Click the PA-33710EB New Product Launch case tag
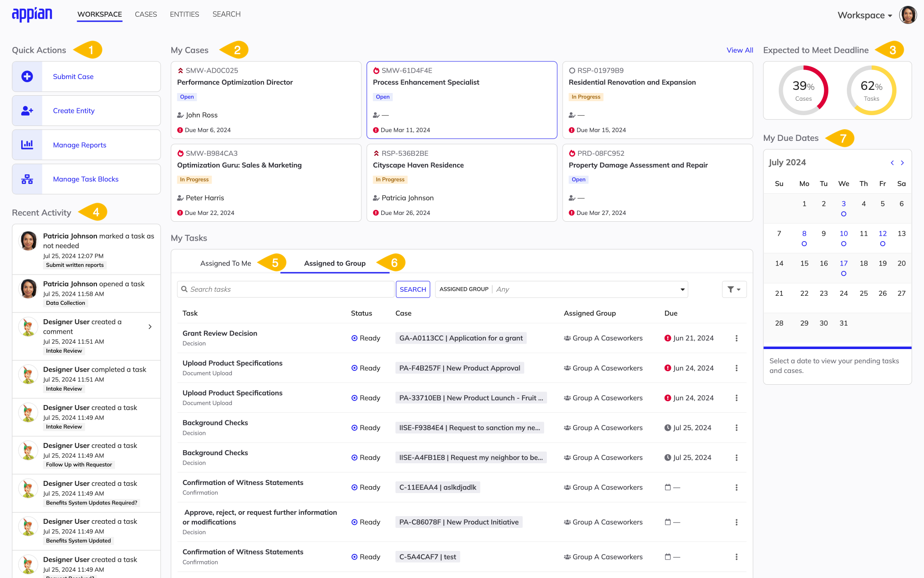The image size is (924, 578). [x=471, y=398]
